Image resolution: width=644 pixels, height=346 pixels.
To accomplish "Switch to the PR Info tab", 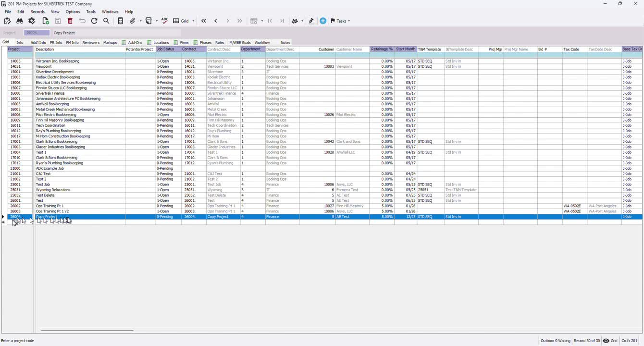I will pos(56,43).
